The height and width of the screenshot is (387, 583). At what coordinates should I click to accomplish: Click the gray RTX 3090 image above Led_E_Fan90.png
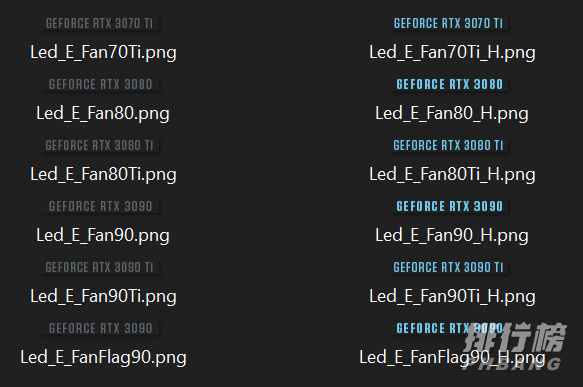[100, 206]
